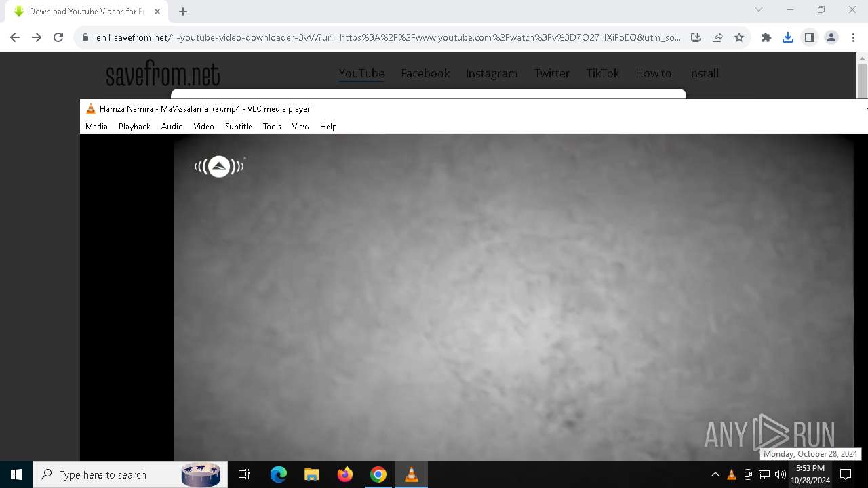The image size is (868, 488).
Task: Open File Explorer from taskbar
Action: (x=311, y=474)
